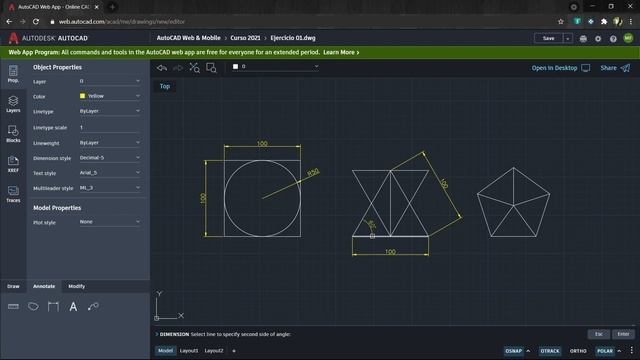Image resolution: width=640 pixels, height=360 pixels.
Task: Open the Dimension style dropdown
Action: coord(110,158)
